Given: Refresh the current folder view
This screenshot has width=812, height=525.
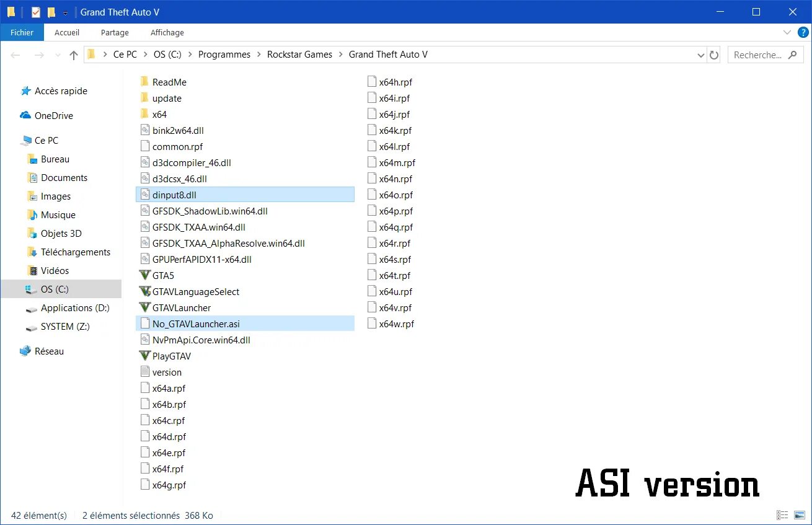Looking at the screenshot, I should (714, 55).
